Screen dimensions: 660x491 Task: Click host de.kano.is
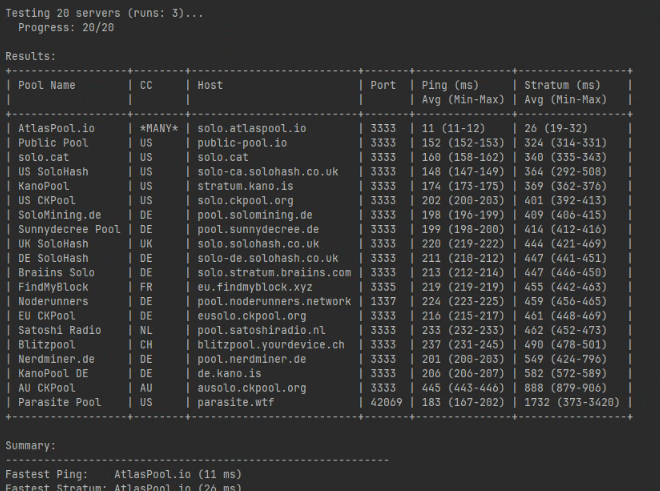[x=229, y=374]
